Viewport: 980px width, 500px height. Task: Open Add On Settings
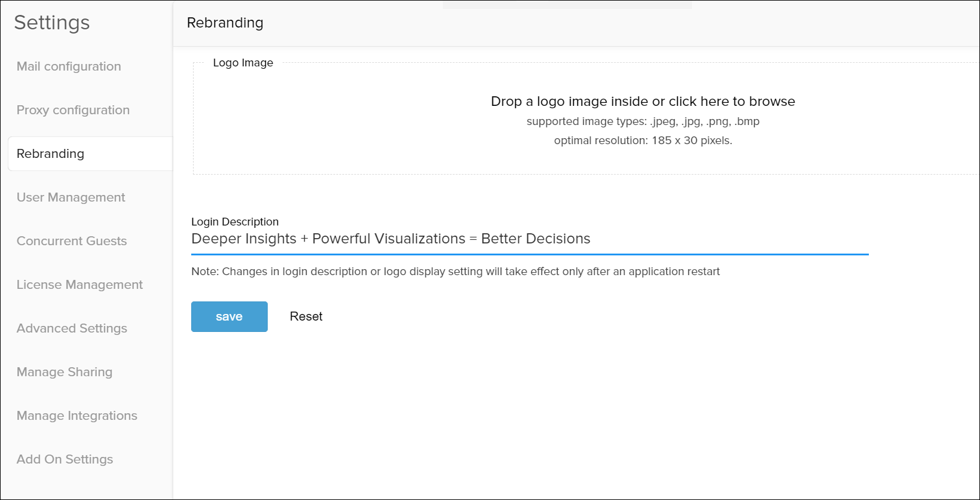(x=65, y=459)
